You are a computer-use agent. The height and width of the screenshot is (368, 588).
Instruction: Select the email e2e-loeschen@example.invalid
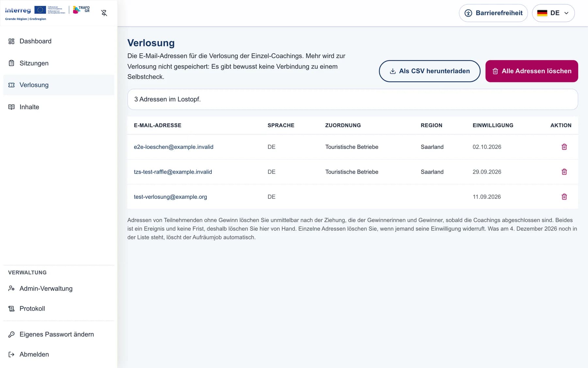tap(173, 147)
